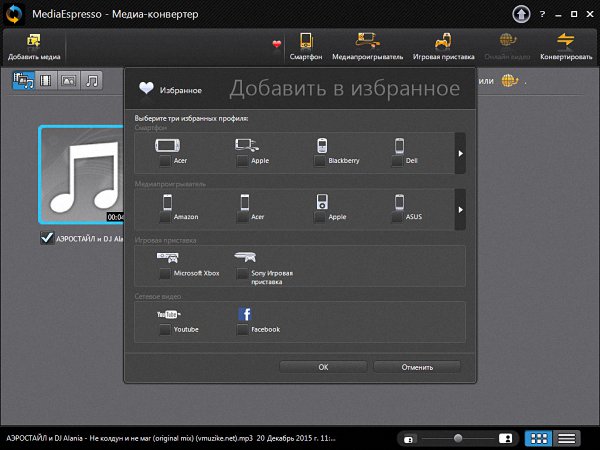600x450 pixels.
Task: Click the small thumbnail size icon
Action: coord(408,439)
